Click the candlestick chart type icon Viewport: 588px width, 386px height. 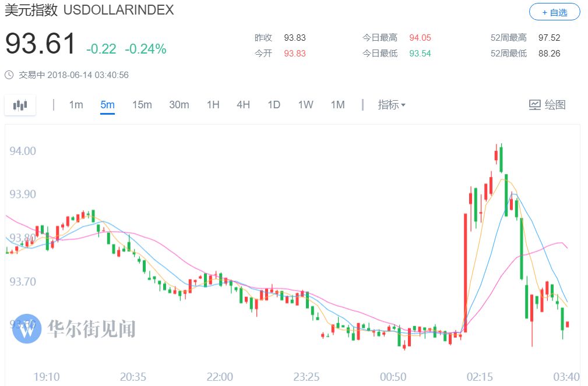coord(20,105)
